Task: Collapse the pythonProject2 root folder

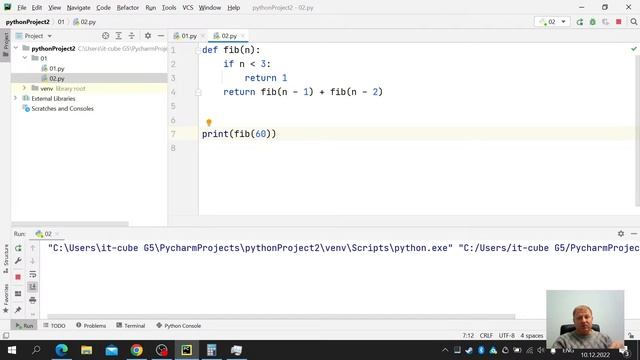Action: coord(16,48)
